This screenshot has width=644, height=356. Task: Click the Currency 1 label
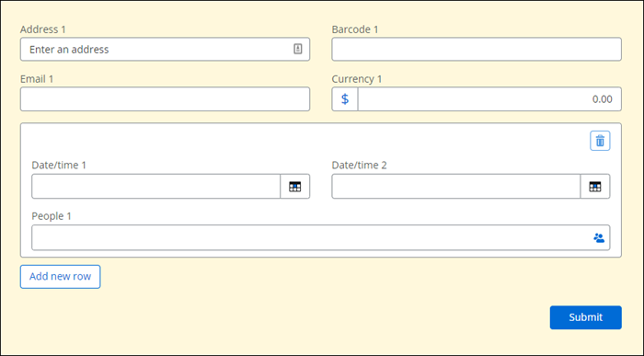(357, 79)
